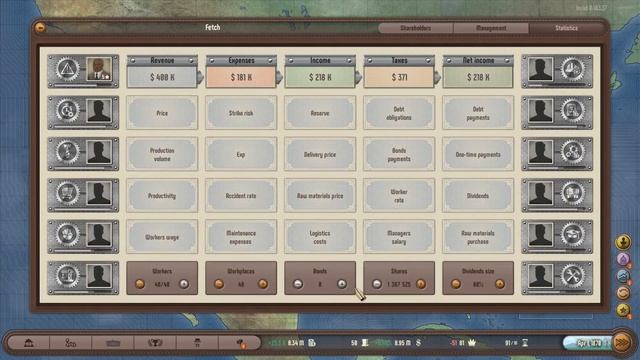Decrease the Dividends size percentage
The height and width of the screenshot is (360, 640).
pyautogui.click(x=456, y=284)
